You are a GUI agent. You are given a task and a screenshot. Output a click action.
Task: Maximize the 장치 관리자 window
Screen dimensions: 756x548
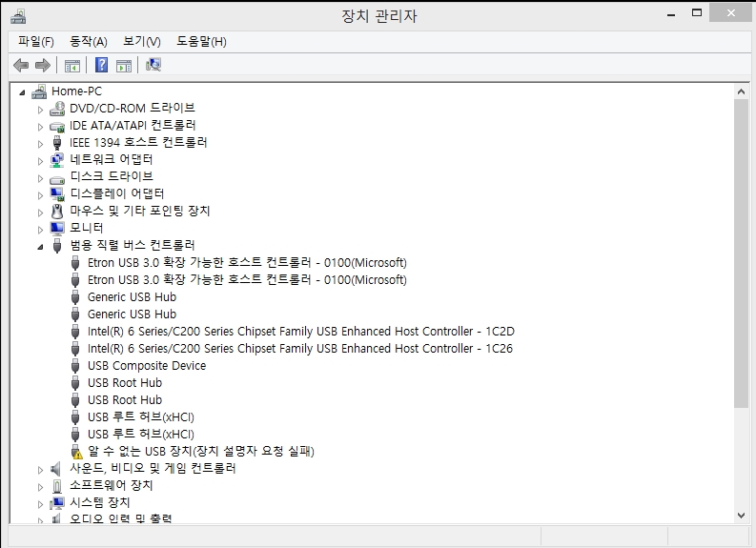coord(697,13)
